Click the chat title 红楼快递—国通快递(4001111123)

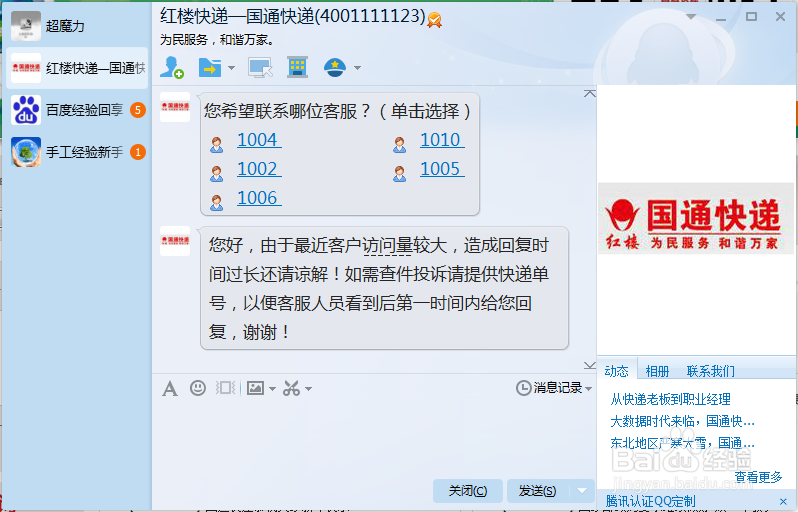click(293, 16)
